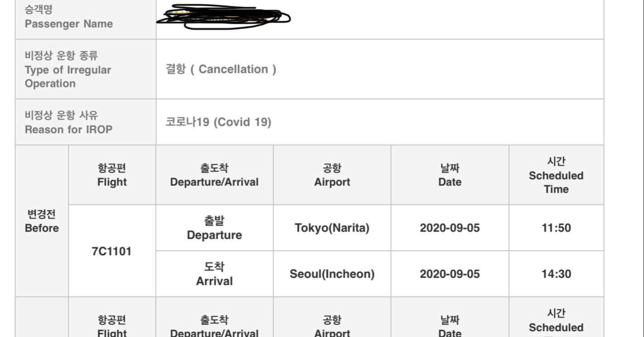
Task: Select the 14:30 arrival time
Action: coord(556,274)
